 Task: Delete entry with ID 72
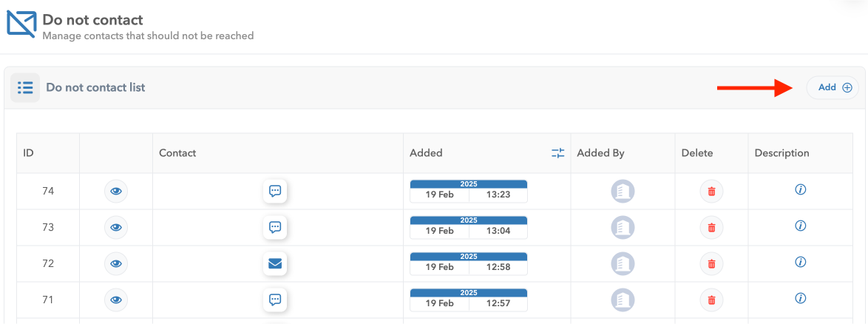pos(711,263)
